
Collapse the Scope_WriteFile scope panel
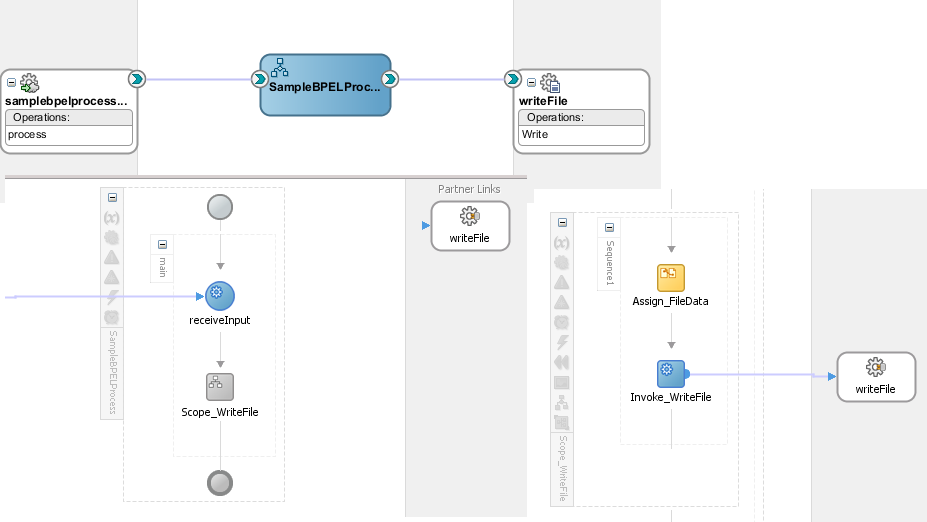(x=562, y=222)
